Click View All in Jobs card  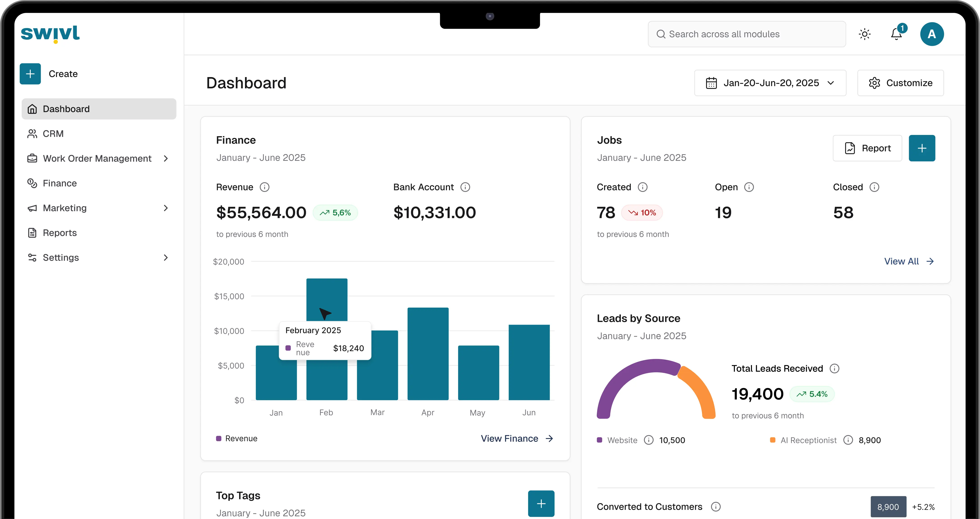(x=902, y=261)
